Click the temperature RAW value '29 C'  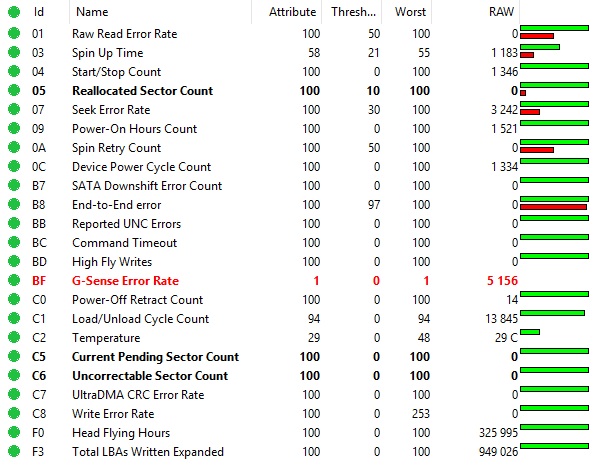coord(506,338)
